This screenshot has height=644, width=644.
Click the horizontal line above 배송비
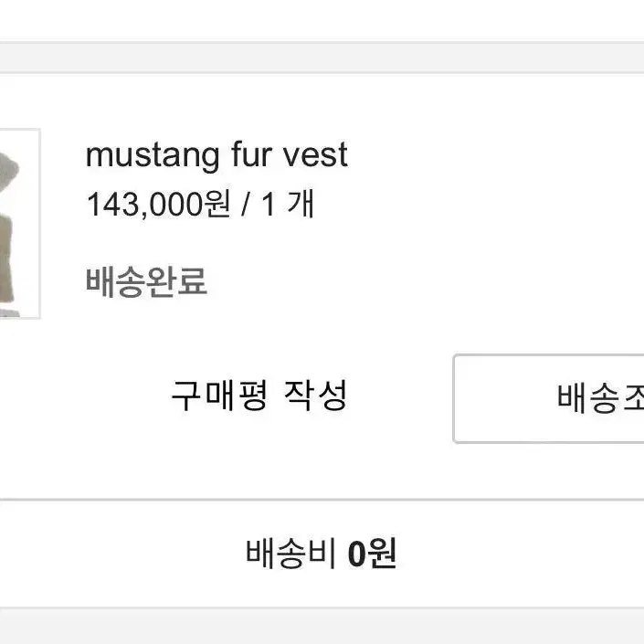[x=322, y=500]
